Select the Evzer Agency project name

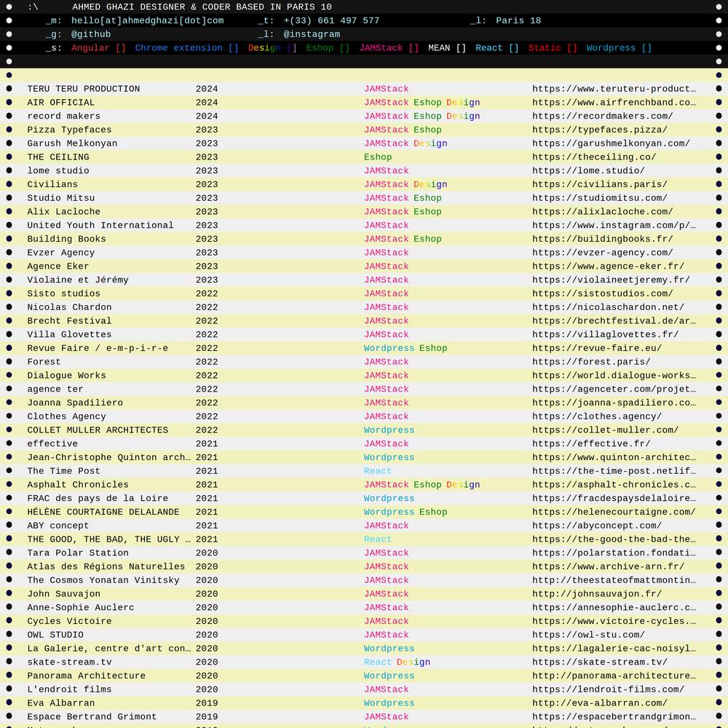point(60,253)
